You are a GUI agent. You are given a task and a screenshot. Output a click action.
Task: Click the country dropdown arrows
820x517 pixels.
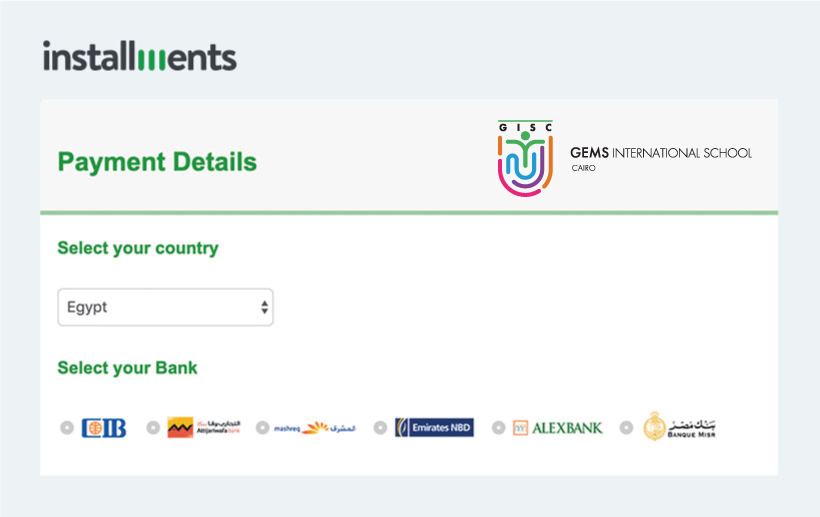[265, 307]
